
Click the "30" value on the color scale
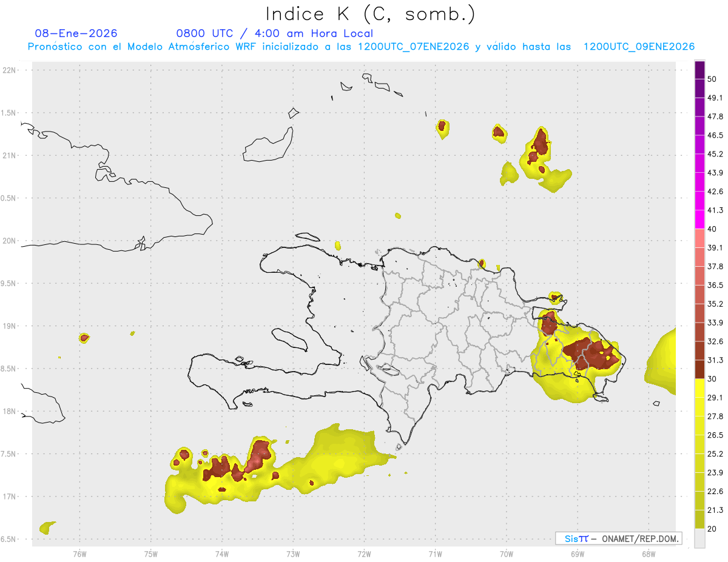coord(713,379)
